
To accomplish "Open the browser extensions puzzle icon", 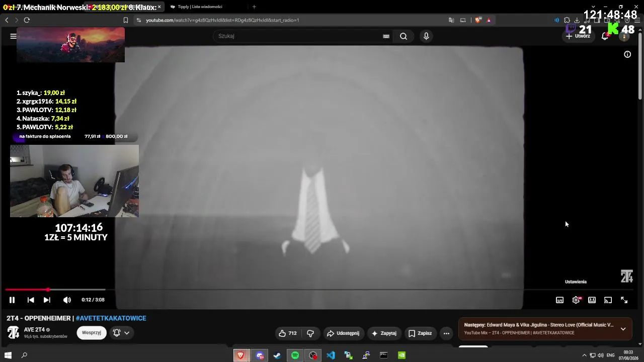I will pos(567,20).
